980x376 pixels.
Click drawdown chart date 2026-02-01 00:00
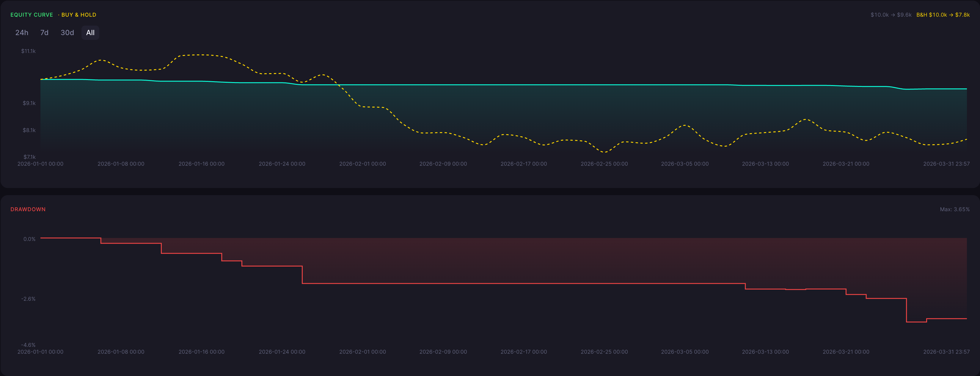click(x=362, y=352)
